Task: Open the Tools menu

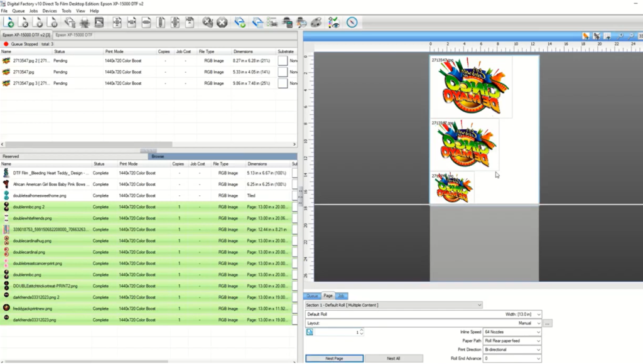Action: [67, 11]
